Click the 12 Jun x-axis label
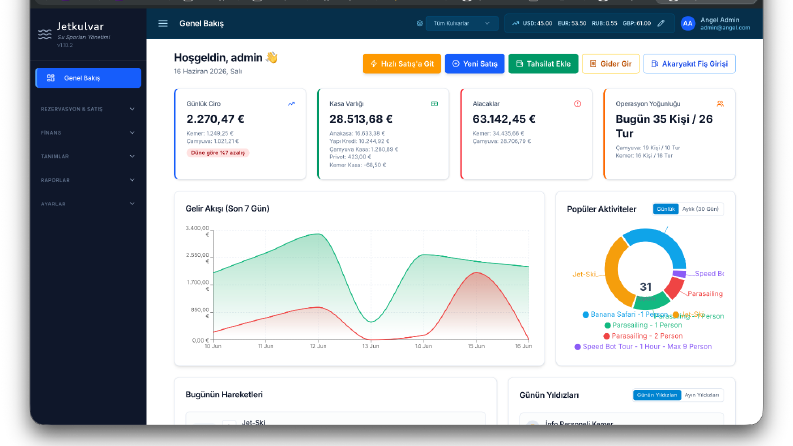Screen dimensions: 793x446 point(318,346)
